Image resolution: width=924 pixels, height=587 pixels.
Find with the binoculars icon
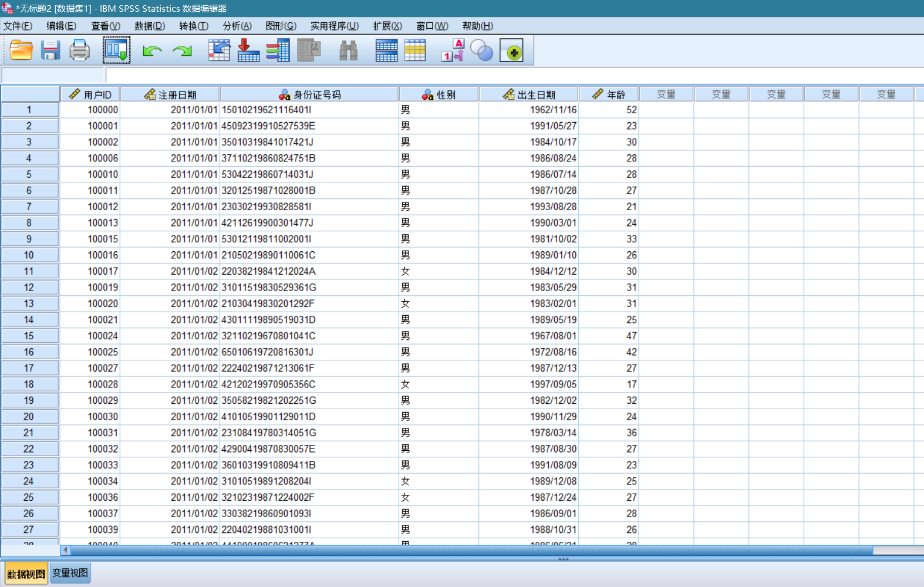click(349, 50)
